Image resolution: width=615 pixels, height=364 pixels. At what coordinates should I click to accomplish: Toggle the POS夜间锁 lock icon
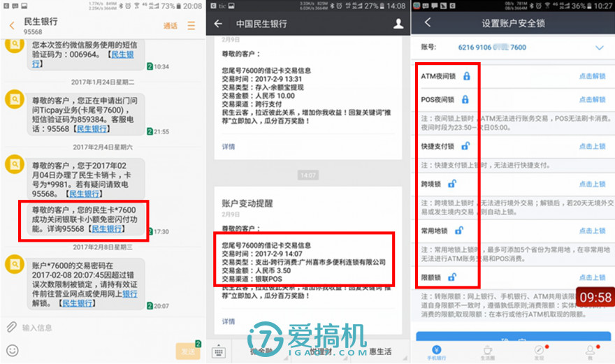465,99
